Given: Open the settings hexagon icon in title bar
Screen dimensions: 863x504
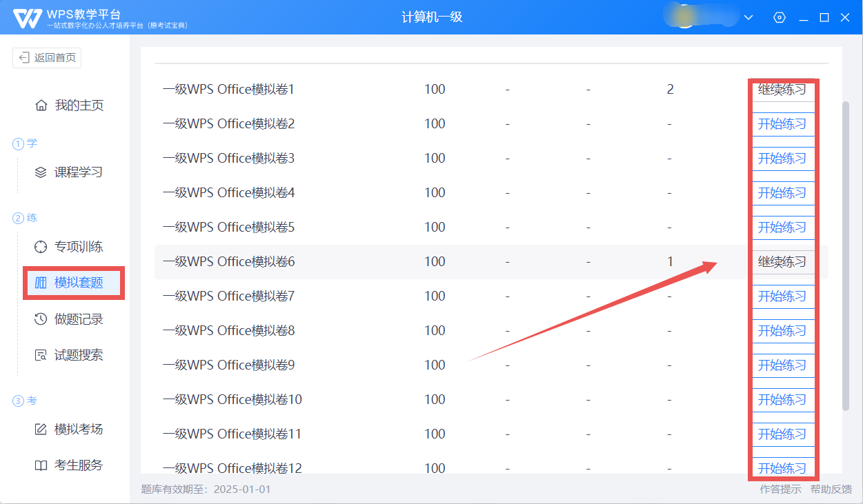Looking at the screenshot, I should [x=780, y=17].
